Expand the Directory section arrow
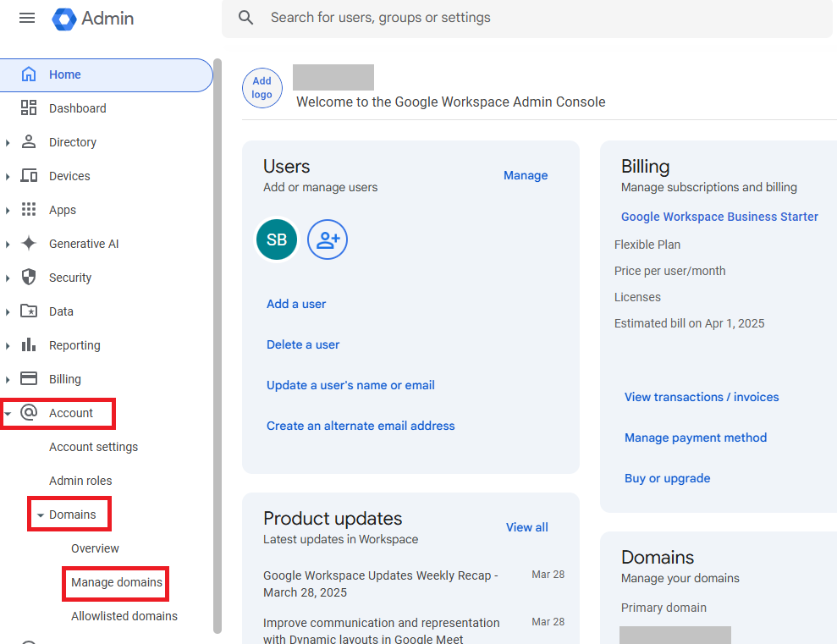Image resolution: width=837 pixels, height=644 pixels. pos(8,143)
